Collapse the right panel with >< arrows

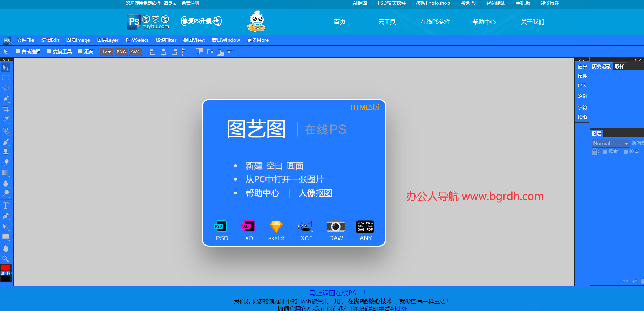pyautogui.click(x=638, y=60)
